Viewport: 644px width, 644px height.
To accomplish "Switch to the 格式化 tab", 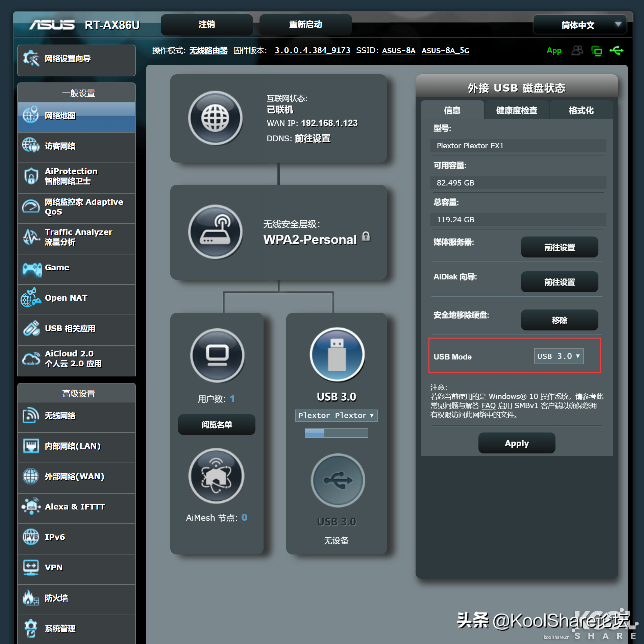I will pyautogui.click(x=581, y=110).
